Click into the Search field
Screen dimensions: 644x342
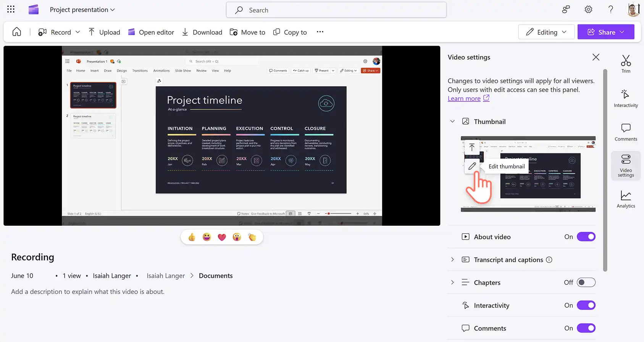tap(336, 10)
